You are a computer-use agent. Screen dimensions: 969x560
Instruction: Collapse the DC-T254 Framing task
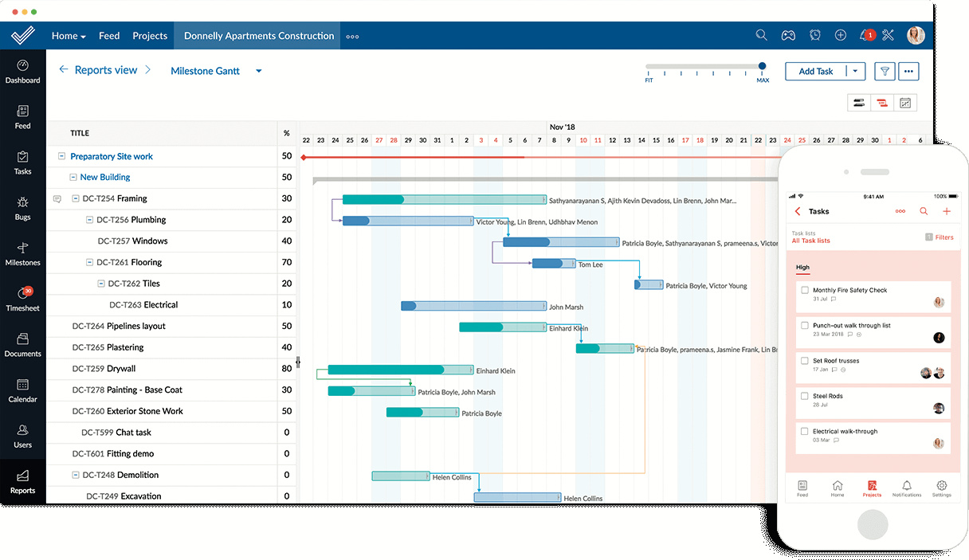(x=76, y=198)
